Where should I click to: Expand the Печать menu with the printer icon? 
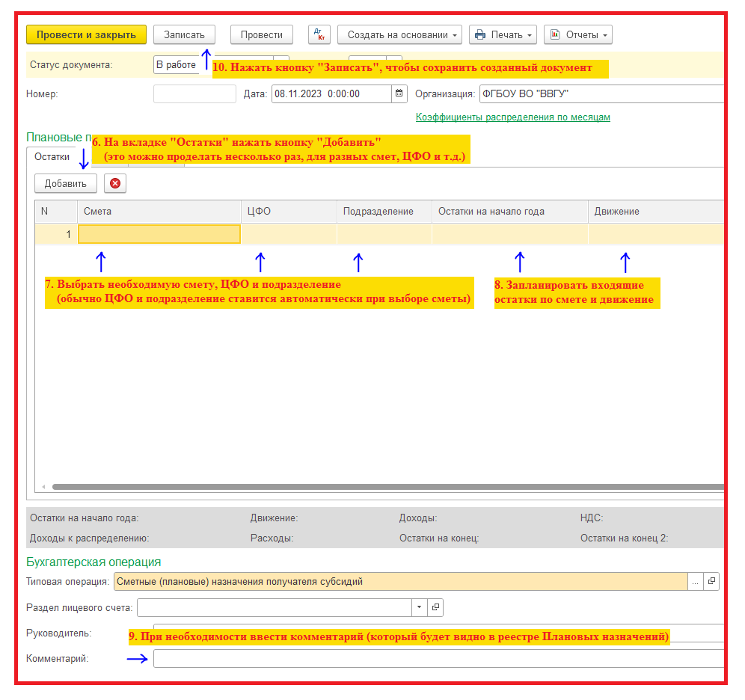pos(503,35)
